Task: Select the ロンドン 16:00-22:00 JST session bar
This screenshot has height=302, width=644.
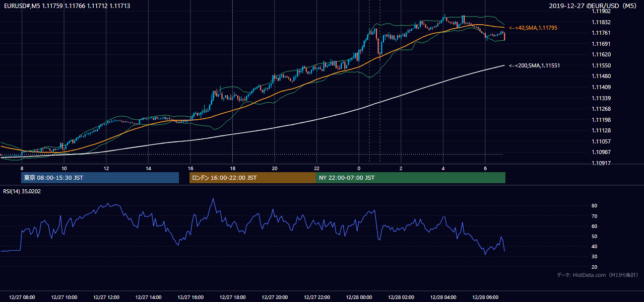Action: (252, 178)
